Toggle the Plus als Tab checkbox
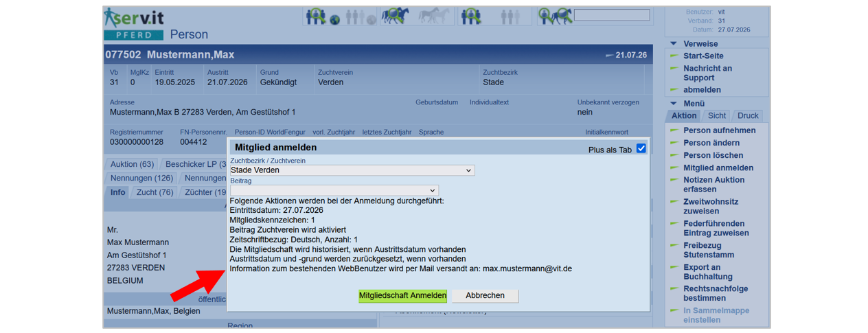Viewport: 868px width, 333px height. 641,148
